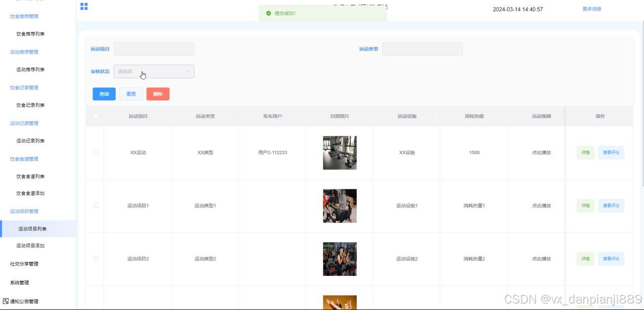Open 运动项目添加 in sidebar
Viewport: 644px width, 310px height.
point(31,246)
